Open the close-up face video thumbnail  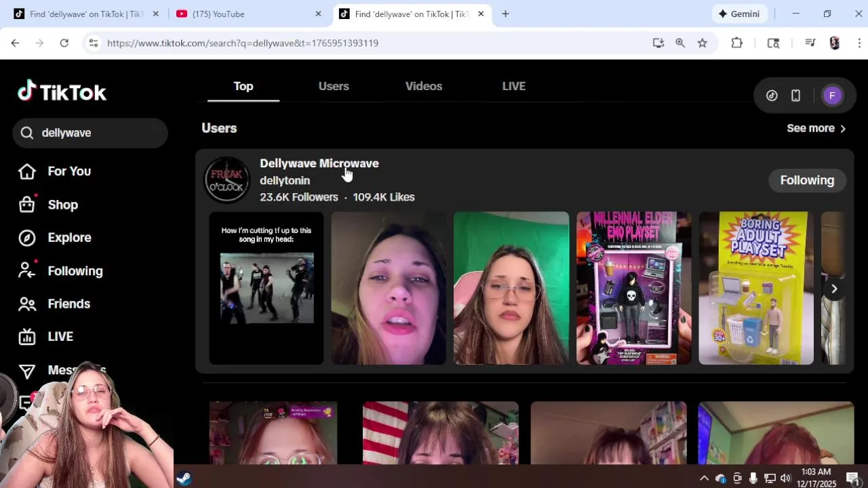[389, 288]
